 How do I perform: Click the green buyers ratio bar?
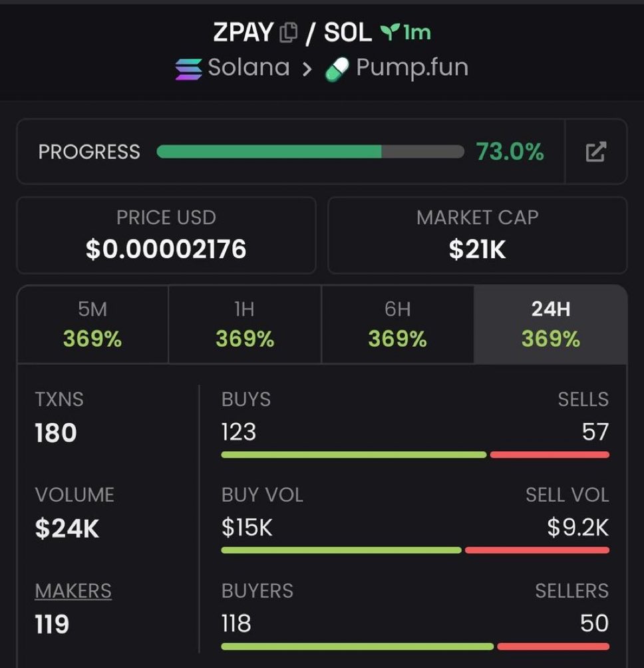coord(357,646)
